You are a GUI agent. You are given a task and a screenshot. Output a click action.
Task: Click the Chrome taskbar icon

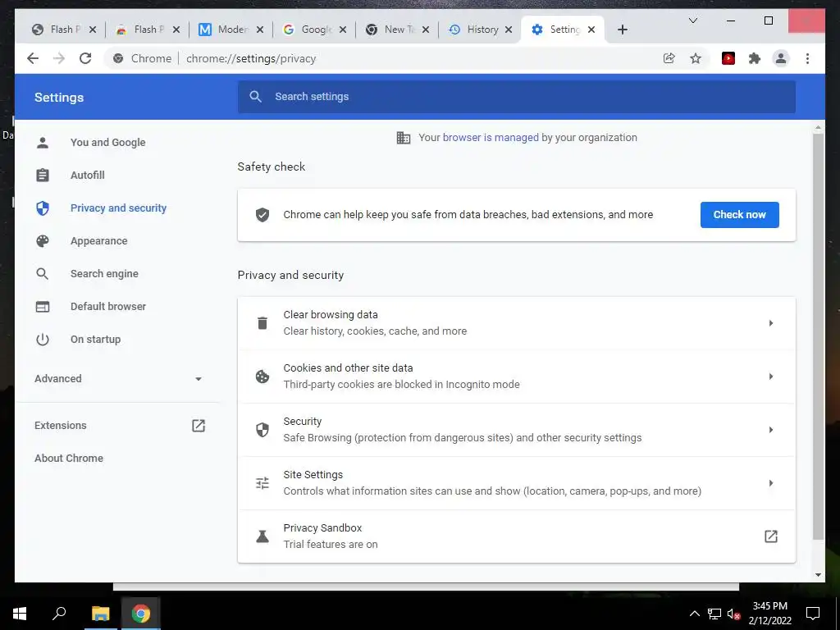click(x=141, y=614)
